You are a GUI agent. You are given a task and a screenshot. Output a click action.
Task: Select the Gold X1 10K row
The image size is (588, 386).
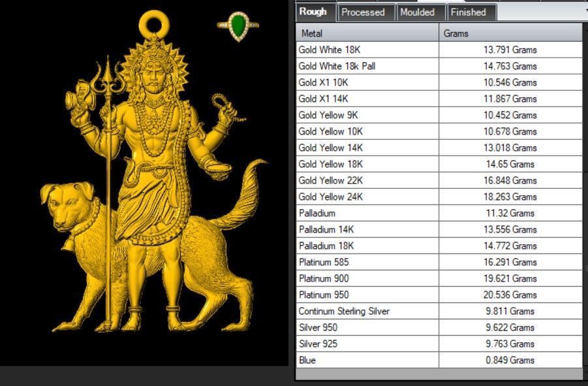click(x=439, y=82)
